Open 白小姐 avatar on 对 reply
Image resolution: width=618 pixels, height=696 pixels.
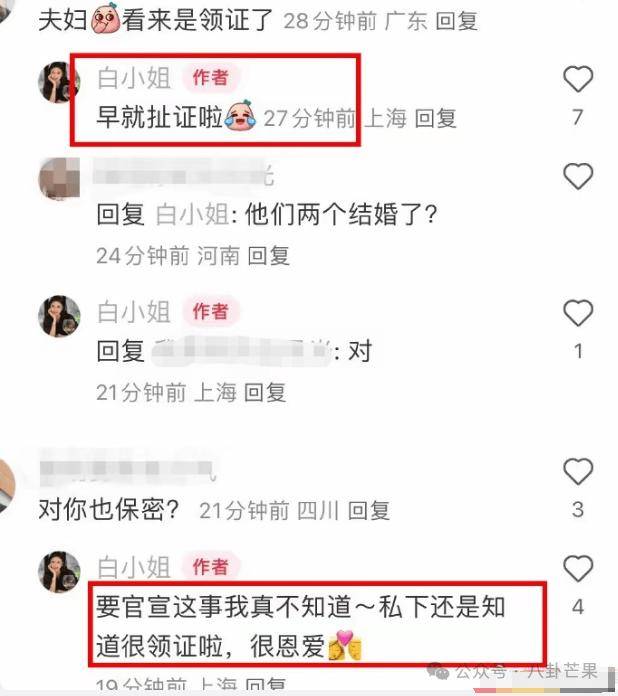coord(59,316)
